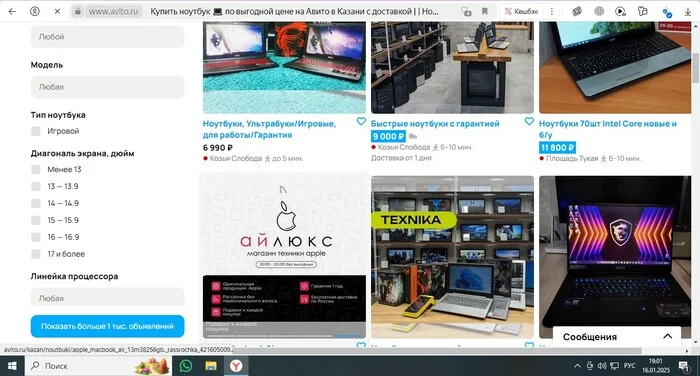700x376 pixels.
Task: Click the 11 800 ₽ price tag
Action: coord(557,147)
